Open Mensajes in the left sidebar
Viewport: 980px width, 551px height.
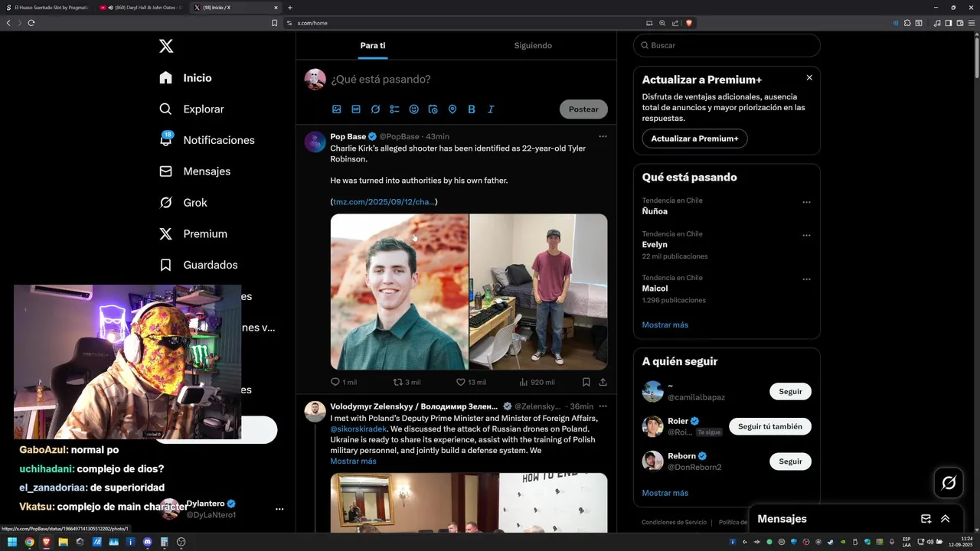tap(195, 171)
